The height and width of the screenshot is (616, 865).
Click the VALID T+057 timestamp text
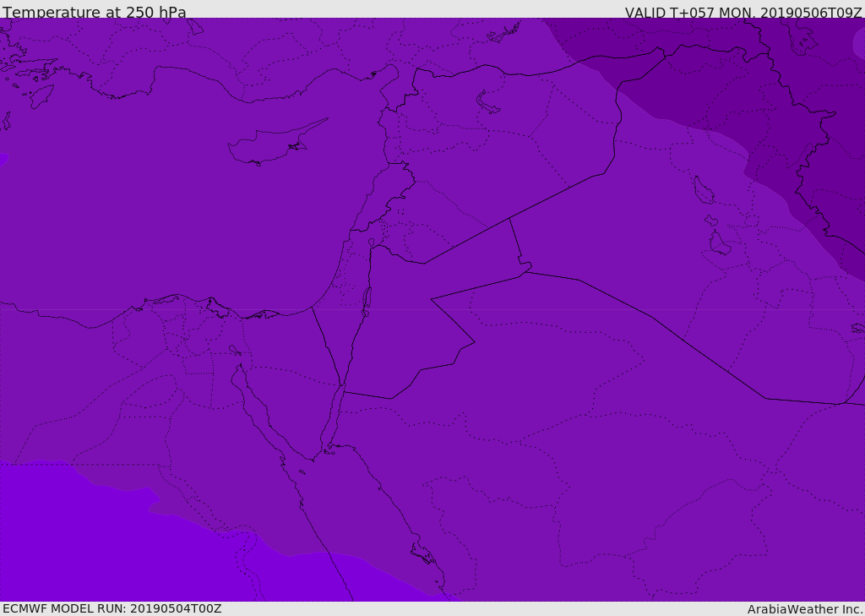tap(743, 12)
